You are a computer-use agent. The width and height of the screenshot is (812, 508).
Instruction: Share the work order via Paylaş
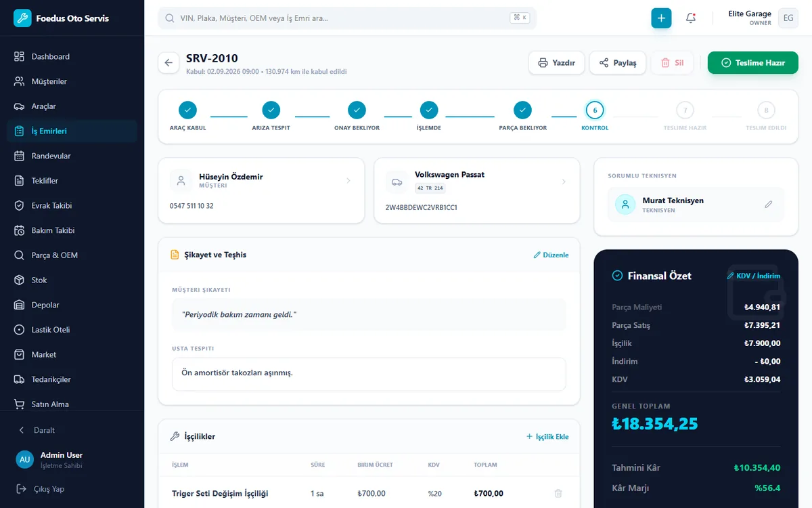[618, 63]
